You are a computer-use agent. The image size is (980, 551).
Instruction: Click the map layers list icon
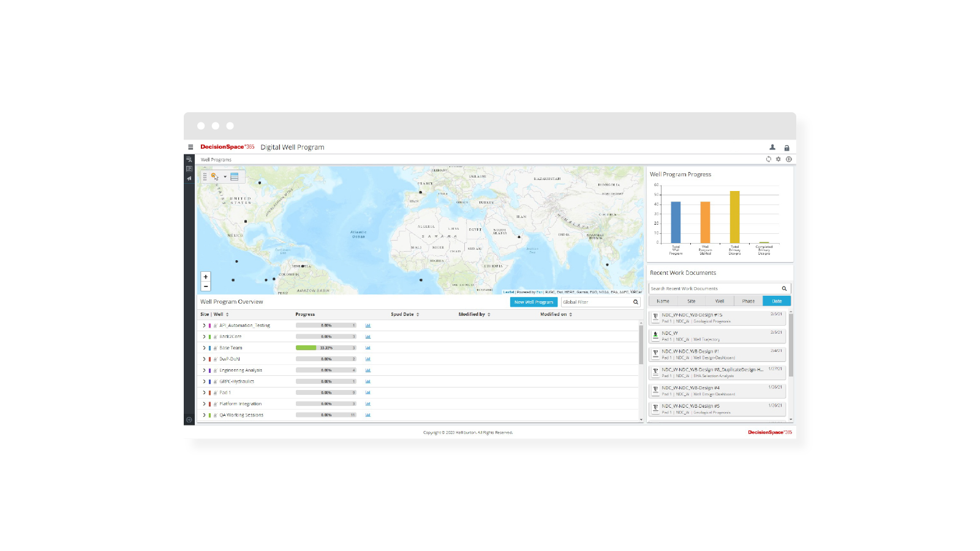[235, 176]
